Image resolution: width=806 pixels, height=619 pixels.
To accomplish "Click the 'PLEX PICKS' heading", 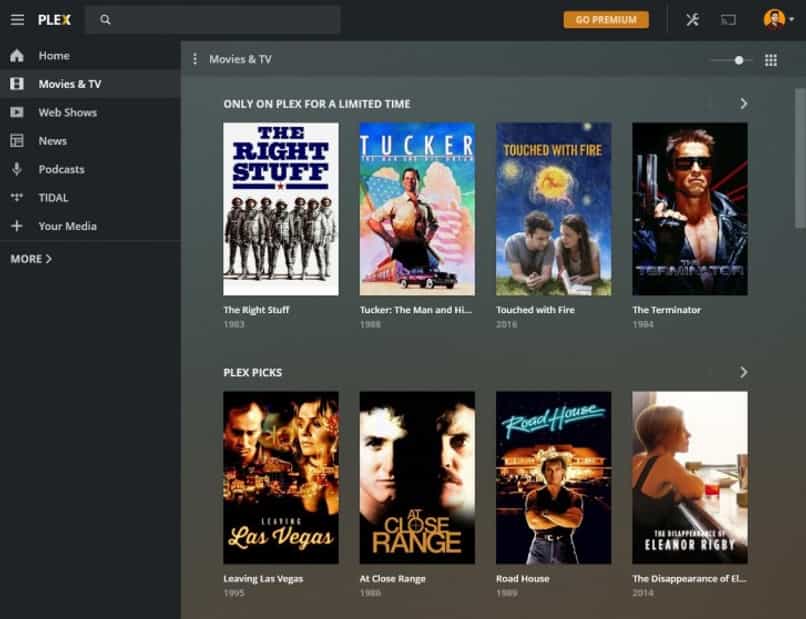I will point(252,372).
